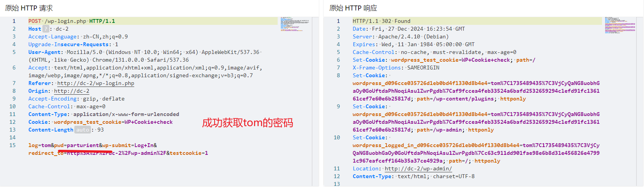Viewport: 644px width, 189px height.
Task: Follow the Location wp-admin URL link
Action: pyautogui.click(x=418, y=168)
